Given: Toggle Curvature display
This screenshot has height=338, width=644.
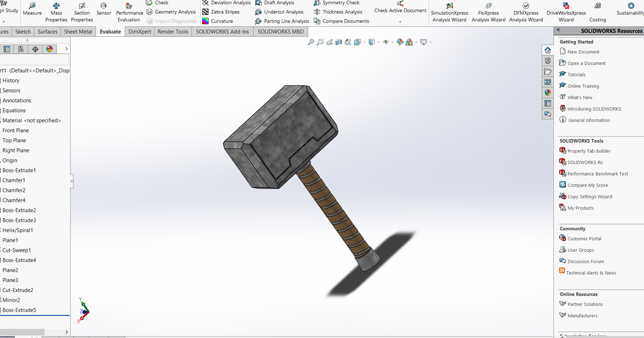Looking at the screenshot, I should pyautogui.click(x=218, y=21).
